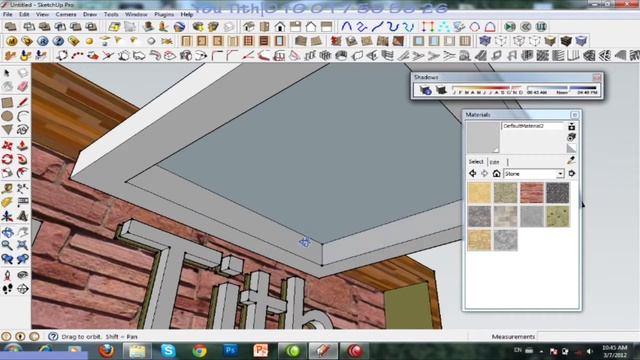The height and width of the screenshot is (360, 640).
Task: Switch to Iso view house icon
Action: (249, 27)
